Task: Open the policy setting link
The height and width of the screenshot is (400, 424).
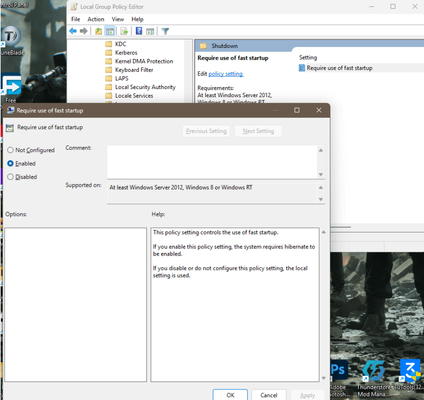Action: (226, 74)
